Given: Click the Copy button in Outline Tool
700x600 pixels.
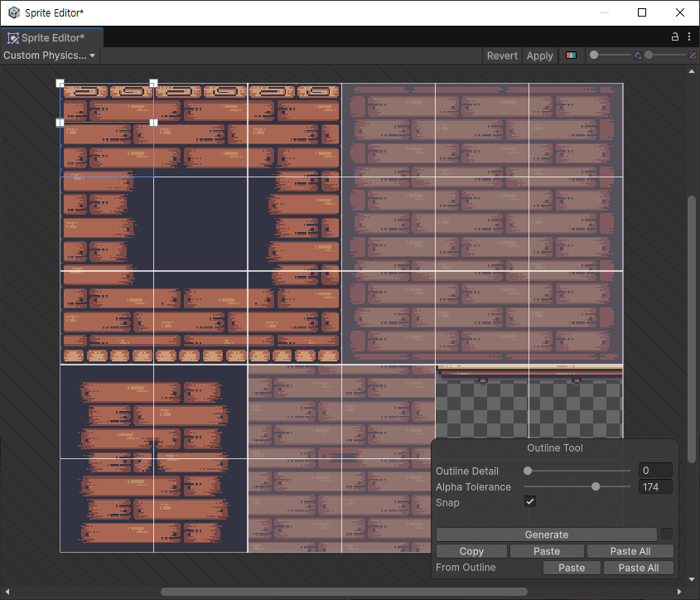Looking at the screenshot, I should 471,551.
